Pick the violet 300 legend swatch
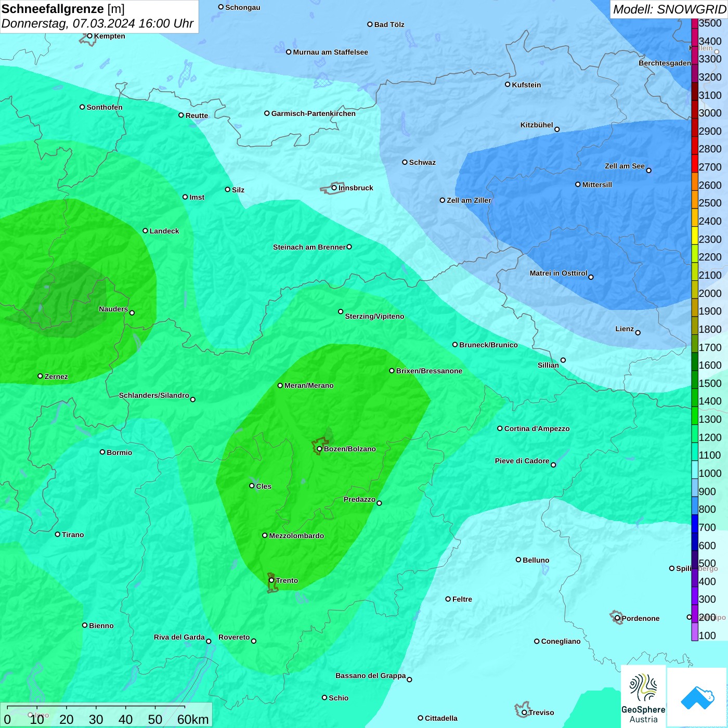Screen dimensions: 728x728 click(695, 596)
